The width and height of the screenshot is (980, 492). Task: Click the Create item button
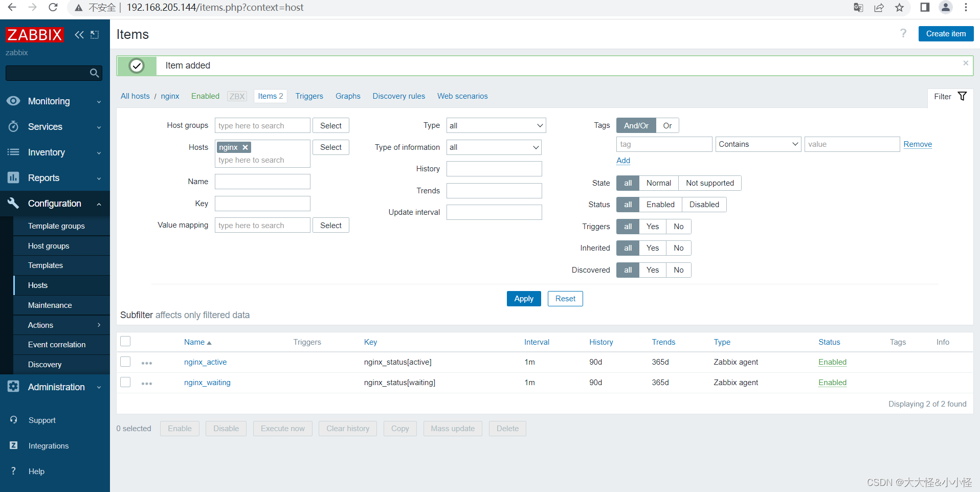click(x=946, y=34)
